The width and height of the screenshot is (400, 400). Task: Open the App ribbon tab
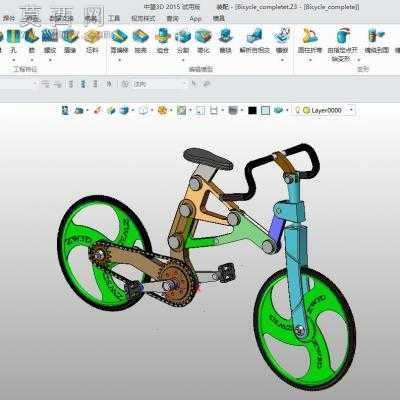[195, 19]
